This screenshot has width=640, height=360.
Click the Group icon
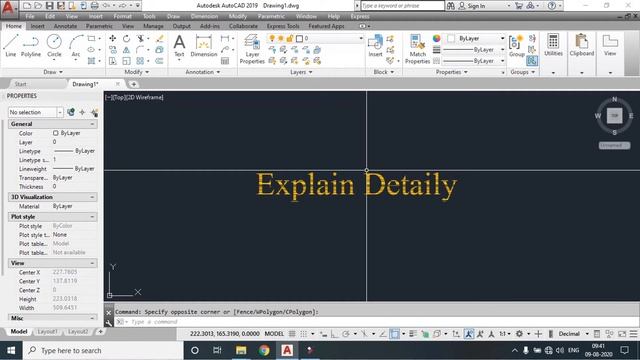click(x=516, y=45)
